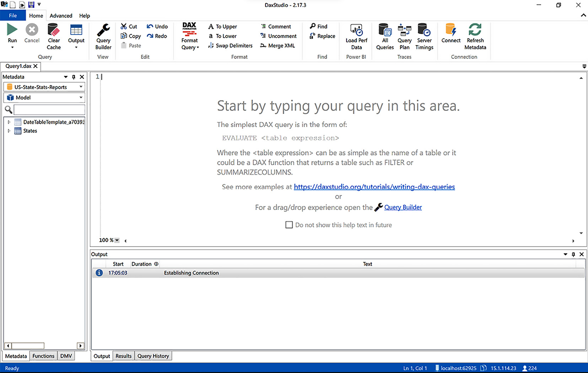The image size is (588, 373).
Task: Open Load Perf Data
Action: click(356, 31)
